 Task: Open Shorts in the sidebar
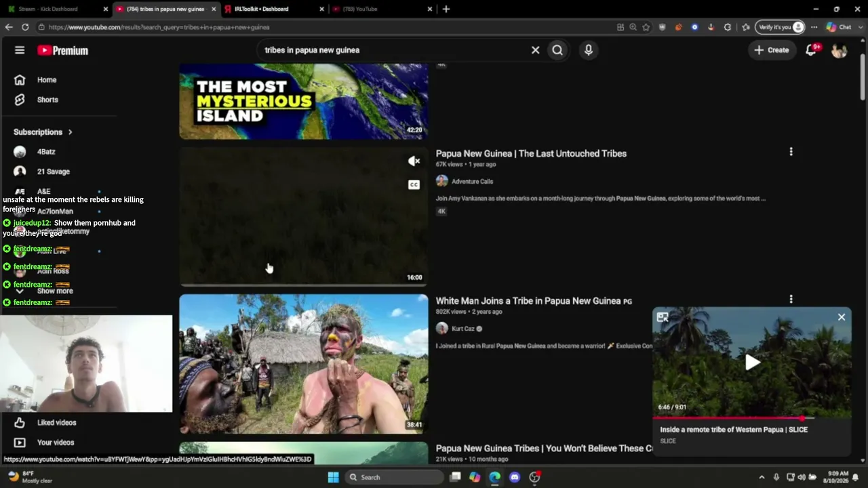[x=47, y=100]
